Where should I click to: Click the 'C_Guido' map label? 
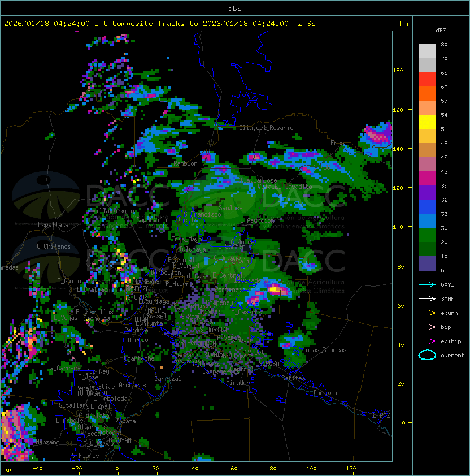[69, 281]
